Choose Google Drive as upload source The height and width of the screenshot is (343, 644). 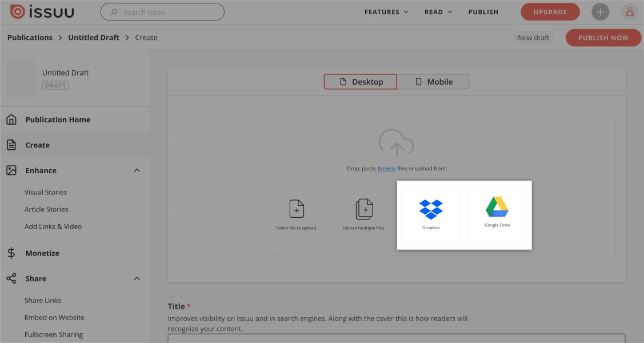497,215
